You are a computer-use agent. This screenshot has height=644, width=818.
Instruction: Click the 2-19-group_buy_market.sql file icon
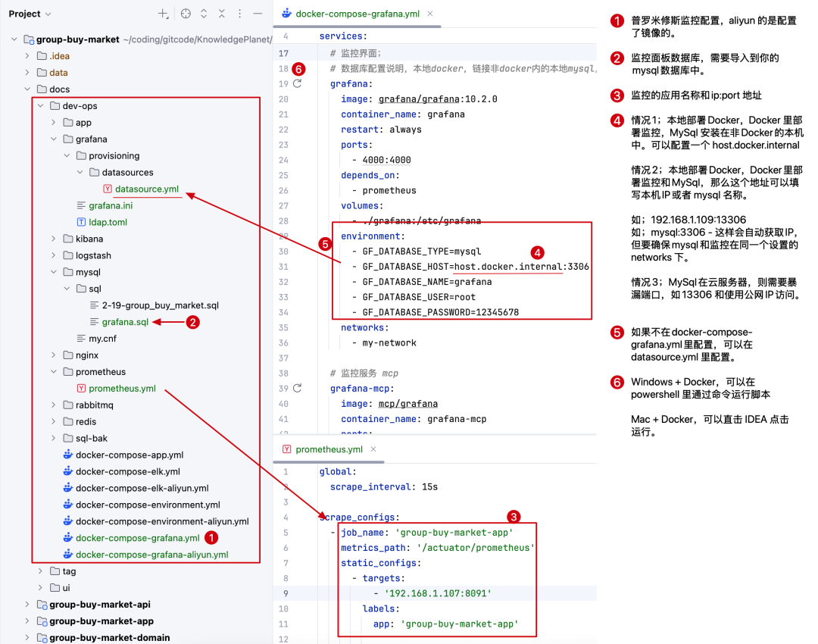pos(95,305)
